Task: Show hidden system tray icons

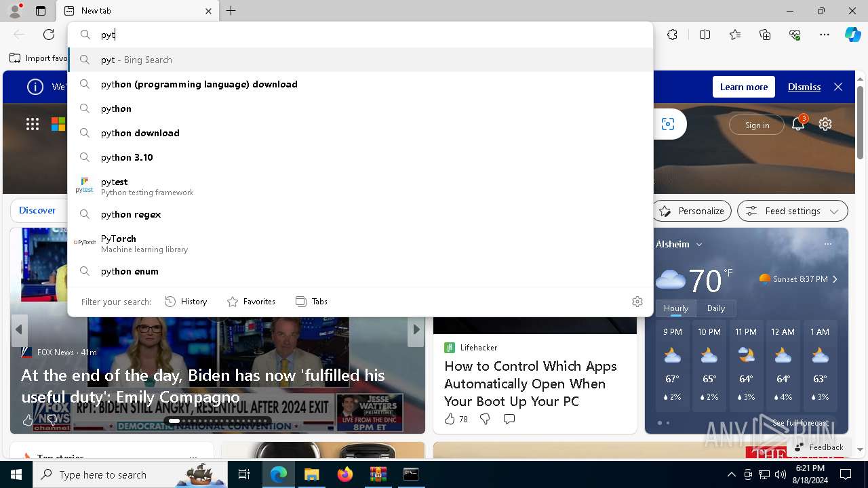Action: pos(731,474)
